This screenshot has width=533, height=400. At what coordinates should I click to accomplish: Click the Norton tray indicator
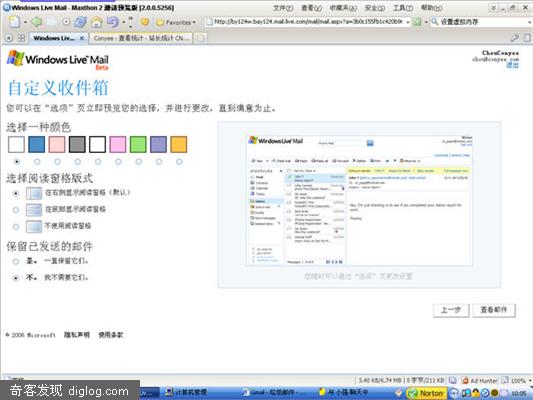pos(426,393)
